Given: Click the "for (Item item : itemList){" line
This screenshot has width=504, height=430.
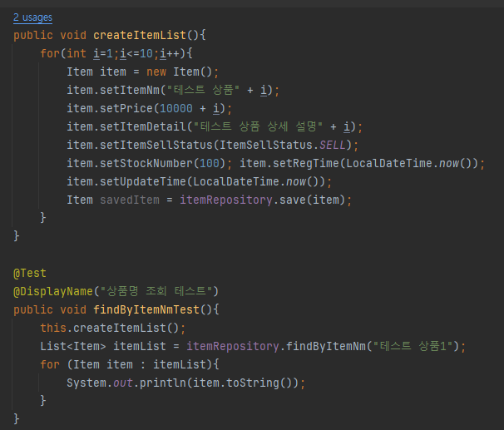Looking at the screenshot, I should pyautogui.click(x=130, y=365).
